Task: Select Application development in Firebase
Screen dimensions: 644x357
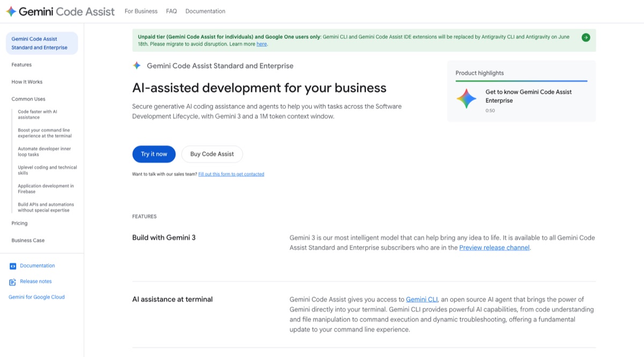Action: [x=46, y=189]
